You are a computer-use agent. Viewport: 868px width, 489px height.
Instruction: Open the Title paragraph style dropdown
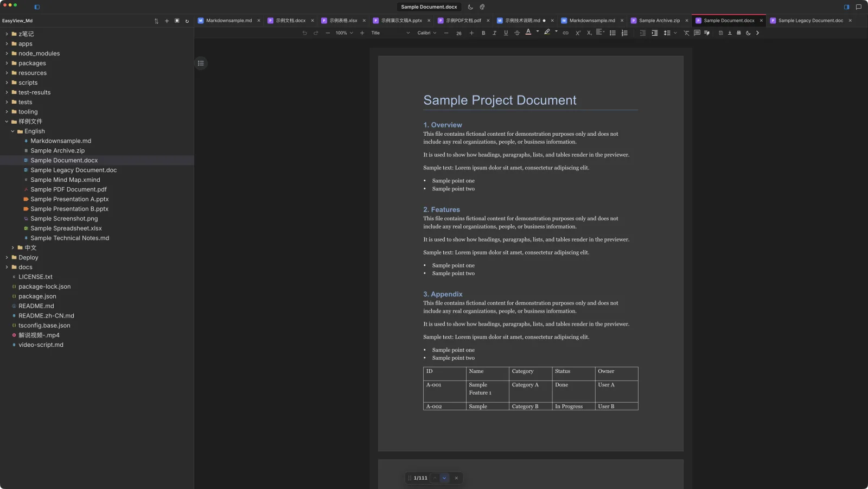point(390,33)
